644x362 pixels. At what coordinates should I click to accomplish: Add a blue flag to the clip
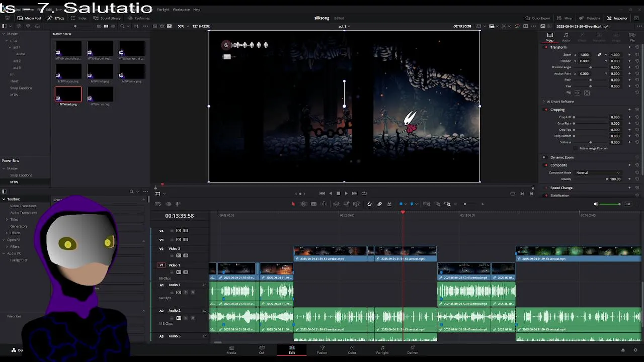click(401, 204)
